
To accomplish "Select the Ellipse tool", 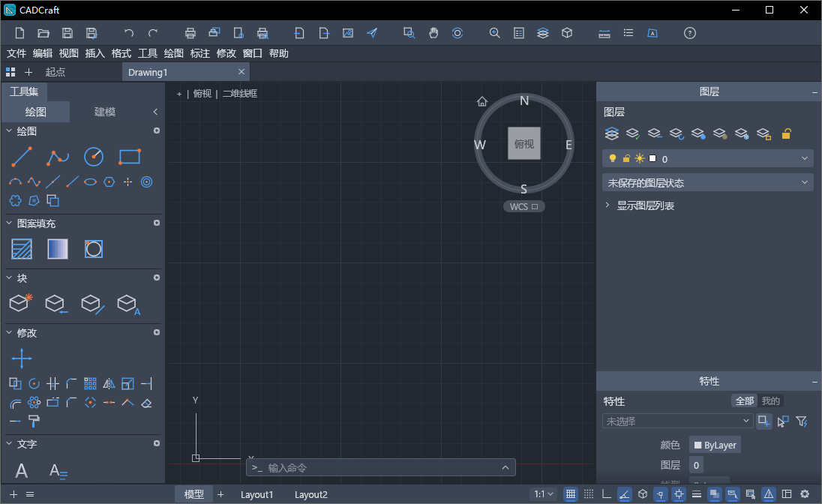I will tap(90, 182).
